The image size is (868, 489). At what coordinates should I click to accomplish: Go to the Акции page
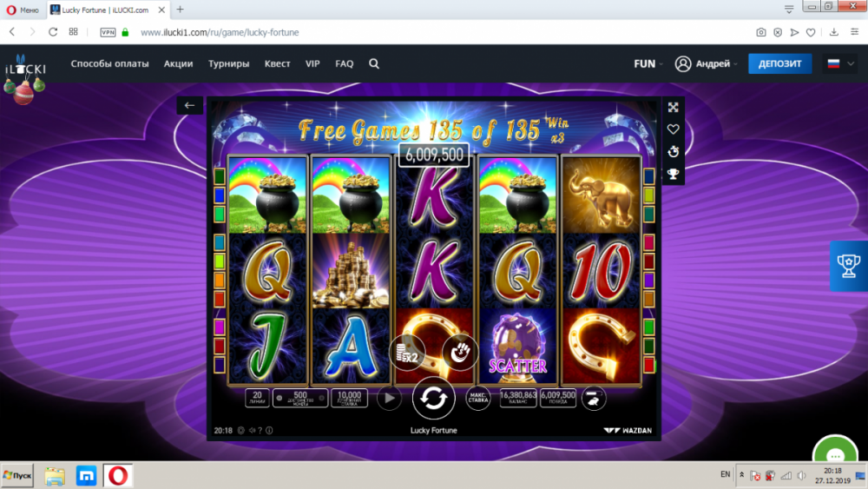[178, 63]
